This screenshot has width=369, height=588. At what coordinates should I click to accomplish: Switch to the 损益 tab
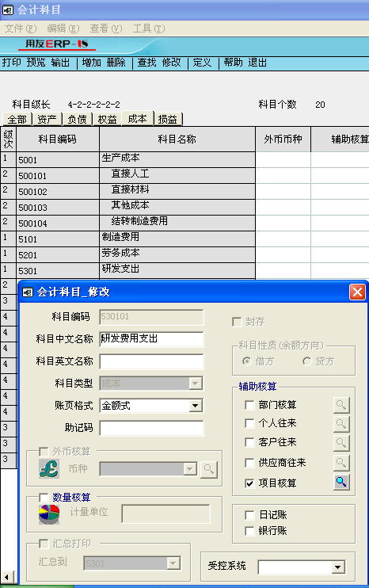tap(167, 119)
